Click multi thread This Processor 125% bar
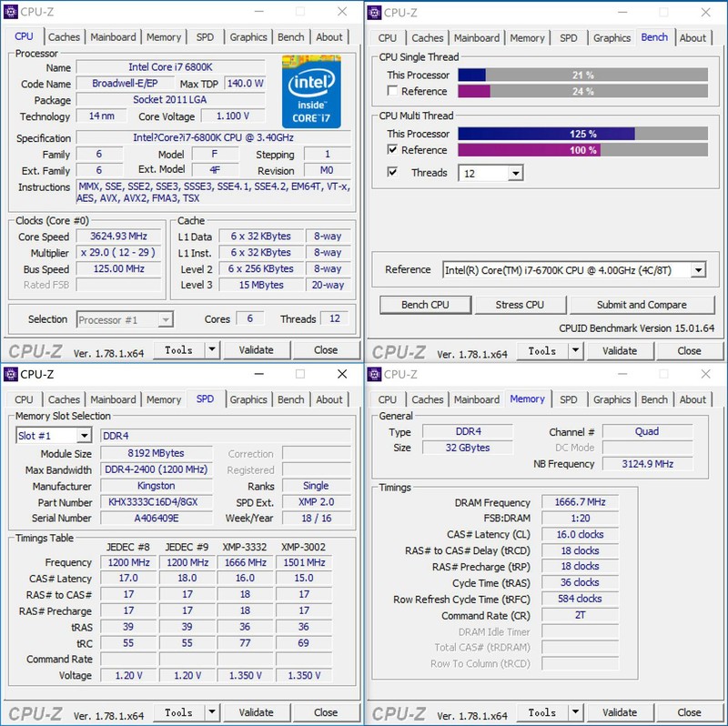Image resolution: width=728 pixels, height=726 pixels. [x=582, y=134]
